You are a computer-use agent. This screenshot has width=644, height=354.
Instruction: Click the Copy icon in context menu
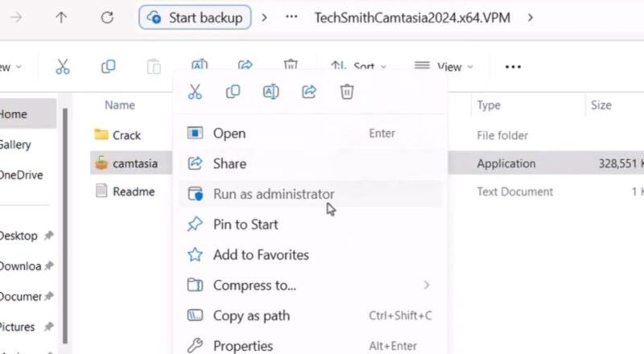point(233,92)
